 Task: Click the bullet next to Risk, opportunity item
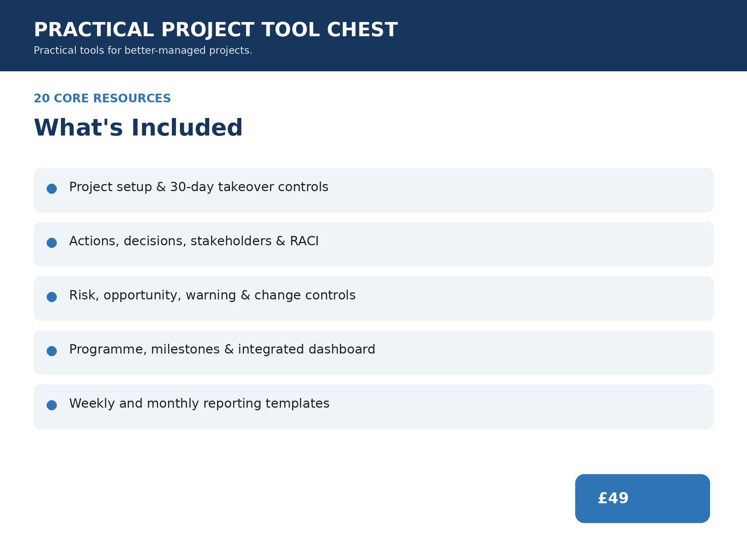click(52, 297)
